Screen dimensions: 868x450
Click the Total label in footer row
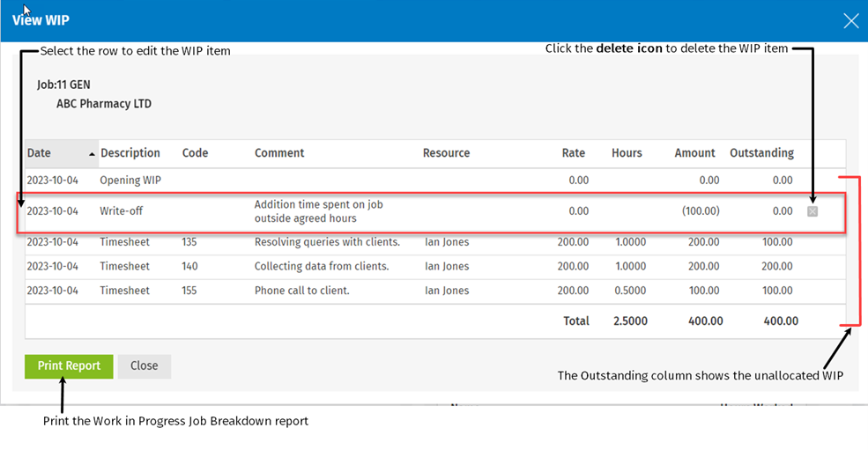[576, 321]
